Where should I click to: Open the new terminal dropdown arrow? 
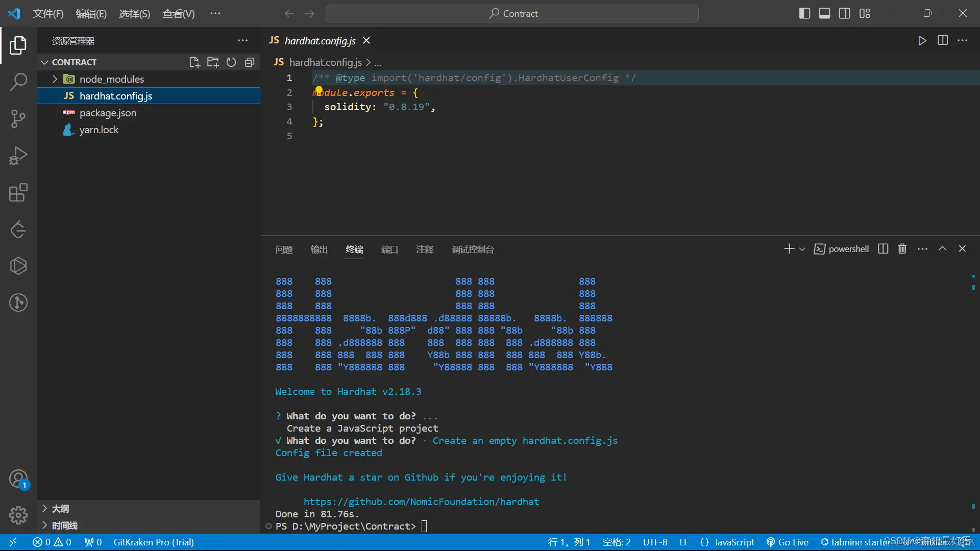802,249
